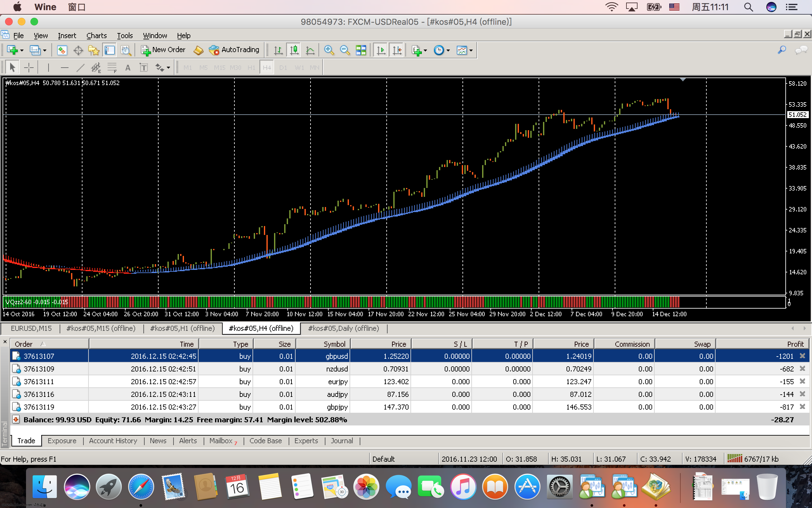Click the search magnifier in the toolbar
The height and width of the screenshot is (508, 812).
[782, 50]
